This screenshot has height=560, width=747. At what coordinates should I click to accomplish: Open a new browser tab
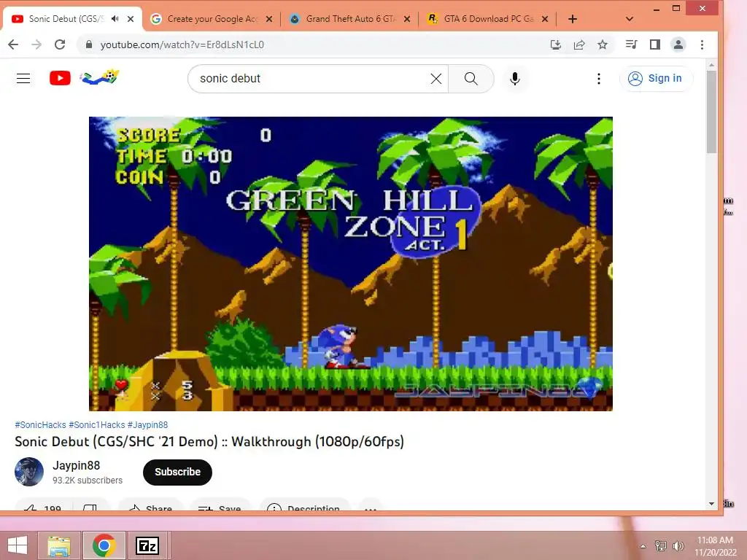[573, 19]
